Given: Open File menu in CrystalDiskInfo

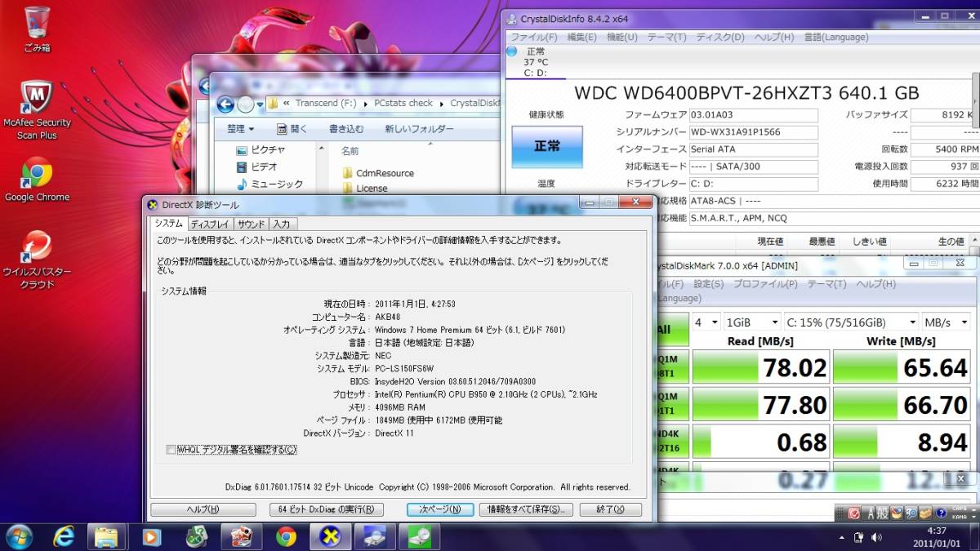Looking at the screenshot, I should 533,37.
